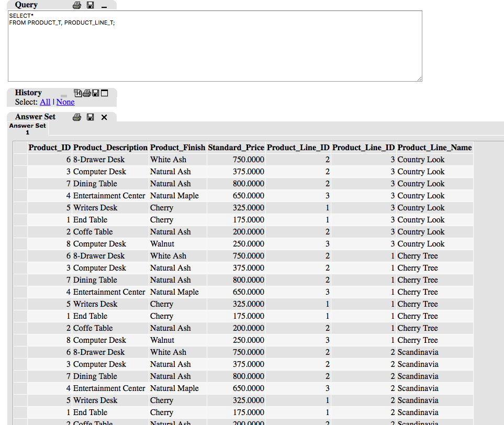Maximize the History panel
Image resolution: width=504 pixels, height=425 pixels.
point(105,93)
